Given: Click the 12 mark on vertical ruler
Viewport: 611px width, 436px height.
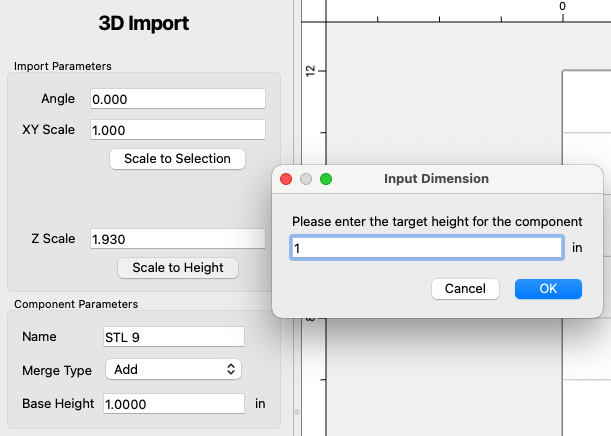Looking at the screenshot, I should tap(311, 71).
